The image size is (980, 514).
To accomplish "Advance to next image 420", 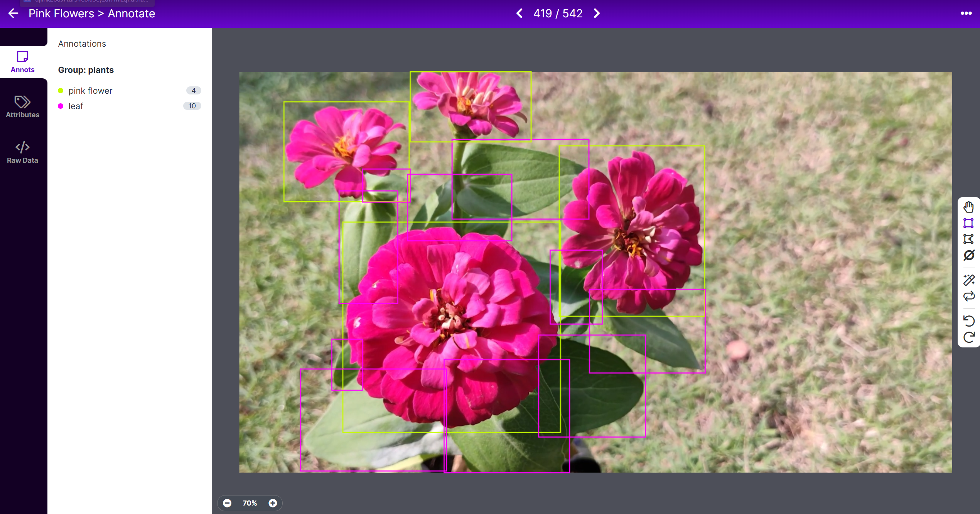I will pyautogui.click(x=597, y=13).
